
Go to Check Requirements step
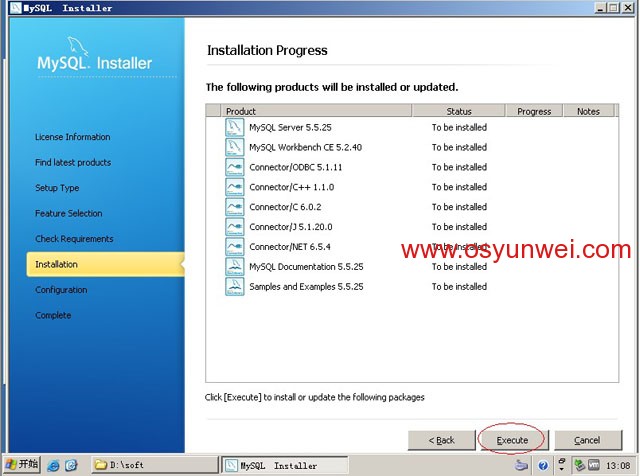click(74, 239)
